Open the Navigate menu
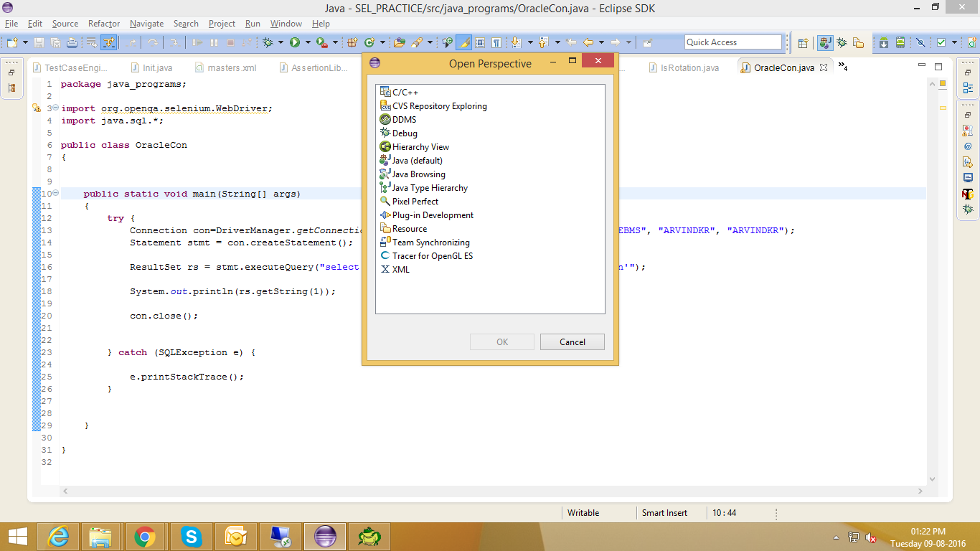Screen dimensions: 980x551 pyautogui.click(x=146, y=24)
